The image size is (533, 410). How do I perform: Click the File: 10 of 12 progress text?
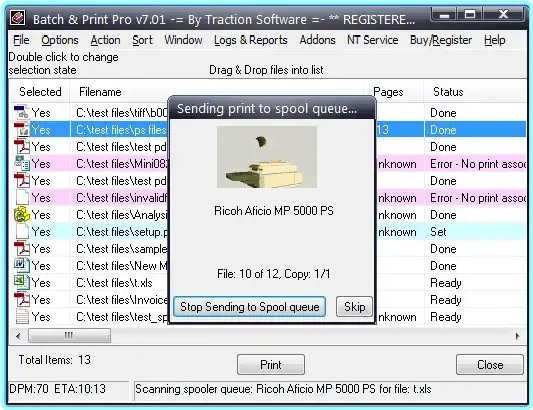coord(274,274)
